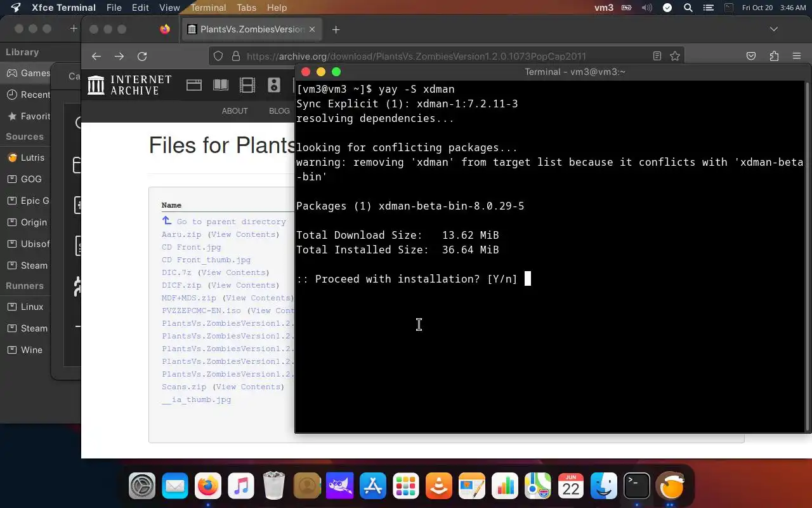
Task: Download Scans.zip file
Action: 184,387
